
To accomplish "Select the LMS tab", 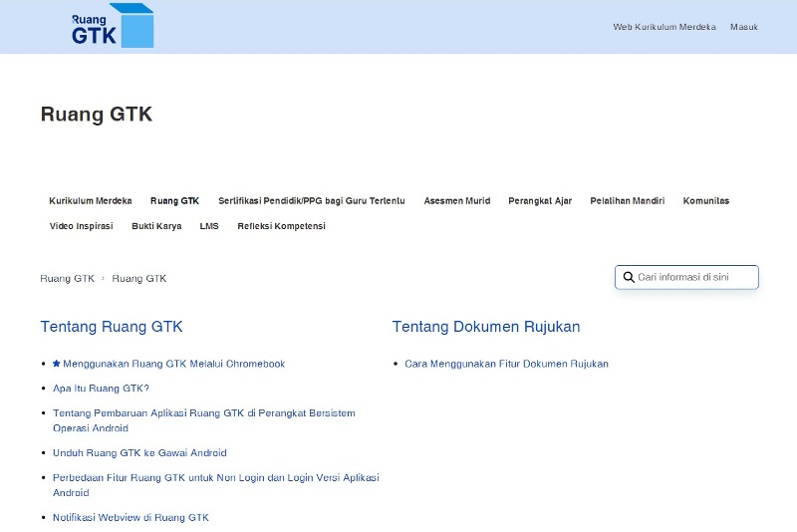I will point(209,226).
